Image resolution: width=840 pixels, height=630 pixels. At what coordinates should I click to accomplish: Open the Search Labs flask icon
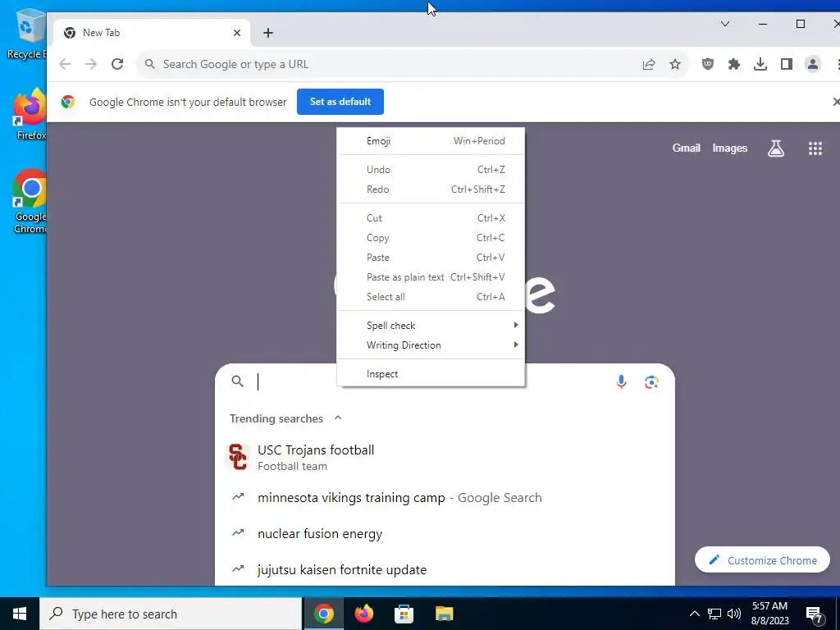pos(776,148)
